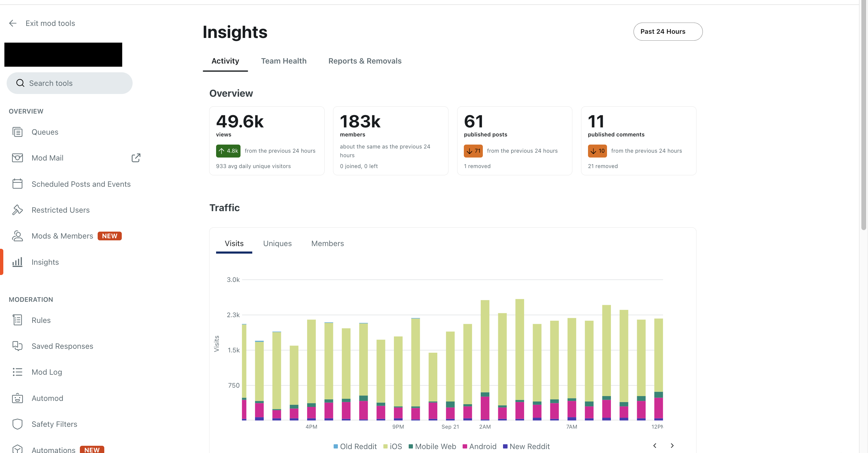This screenshot has width=868, height=453.
Task: Open the Past 24 Hours dropdown
Action: (x=668, y=32)
